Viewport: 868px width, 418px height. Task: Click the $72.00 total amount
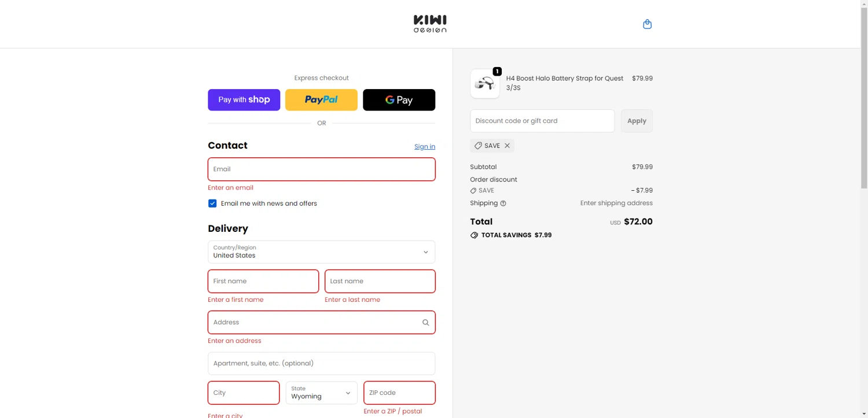click(x=638, y=221)
